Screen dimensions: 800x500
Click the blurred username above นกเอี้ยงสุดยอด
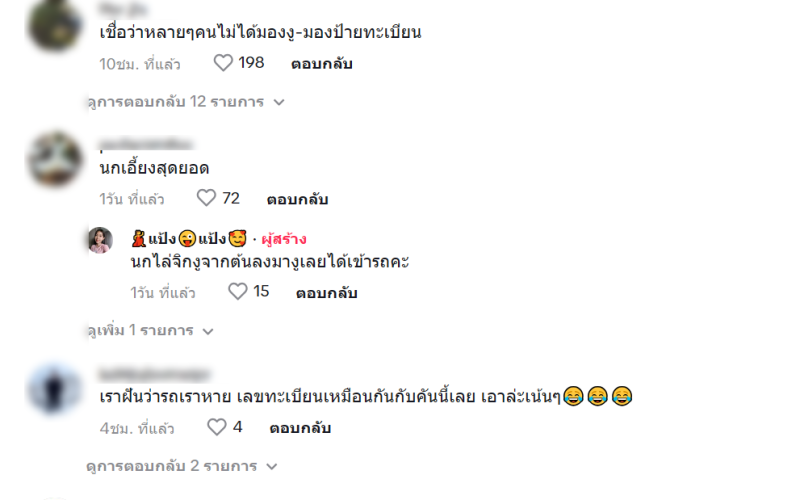pyautogui.click(x=146, y=144)
